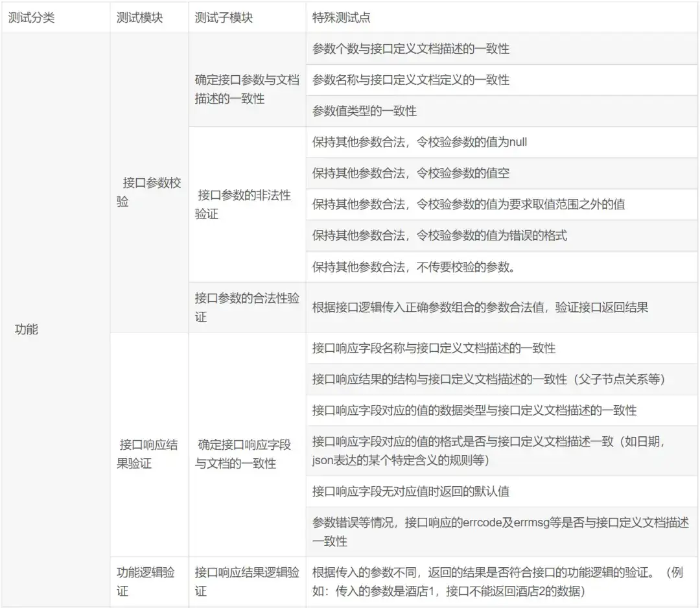The image size is (700, 608).
Task: Select the 功能逻辑验证 module cell
Action: coord(149,581)
